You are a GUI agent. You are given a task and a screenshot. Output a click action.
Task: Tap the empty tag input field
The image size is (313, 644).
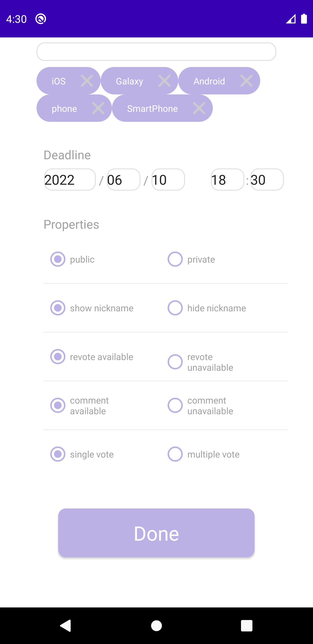[x=156, y=52]
